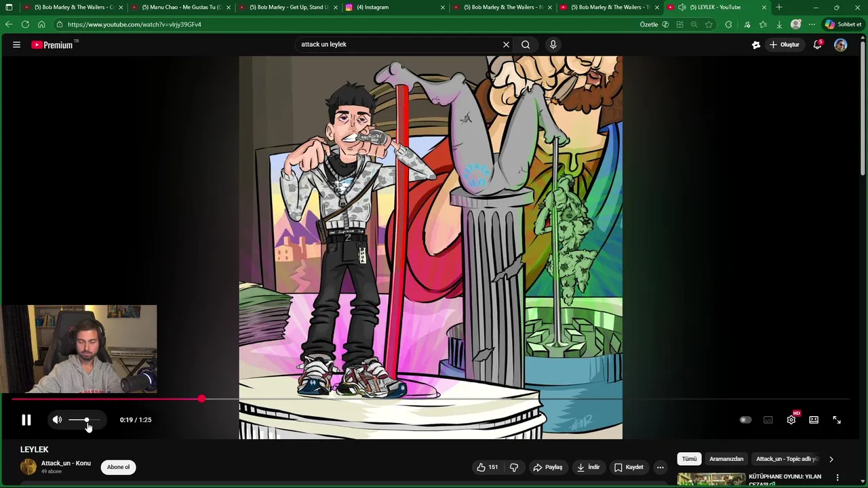Expand filter chips with right arrow
Viewport: 868px width, 488px height.
coord(831,460)
